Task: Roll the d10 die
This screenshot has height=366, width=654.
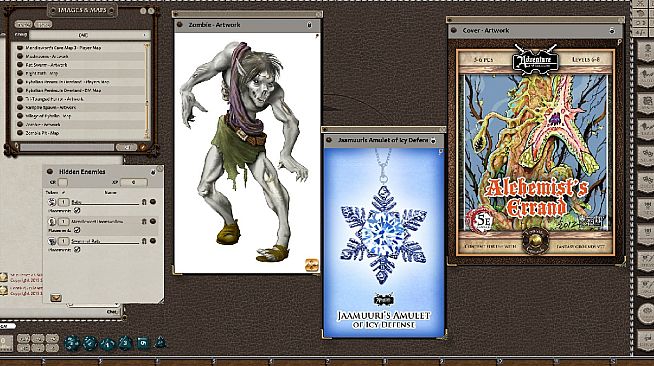Action: point(108,344)
